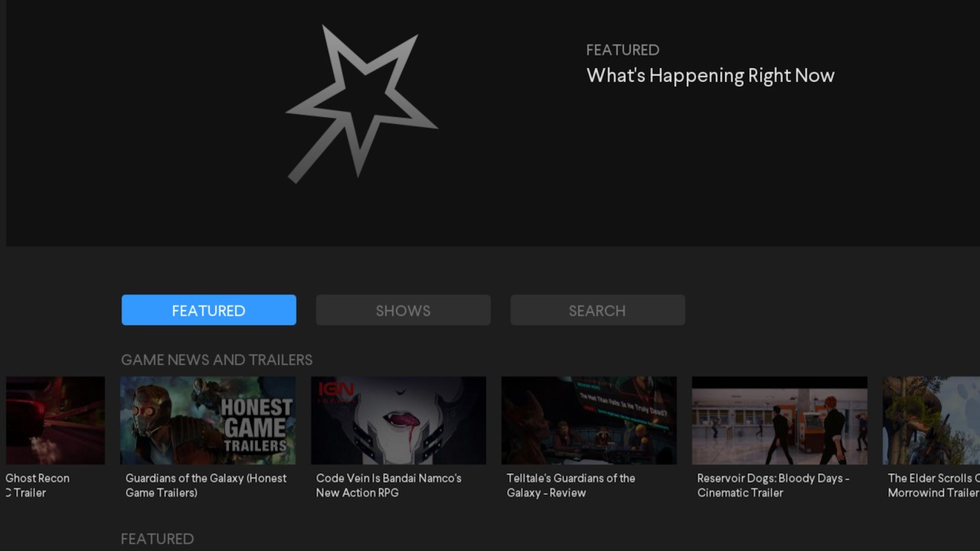Open the Elder Scrolls Morrowind thumbnail
The width and height of the screenshot is (980, 551).
click(931, 420)
